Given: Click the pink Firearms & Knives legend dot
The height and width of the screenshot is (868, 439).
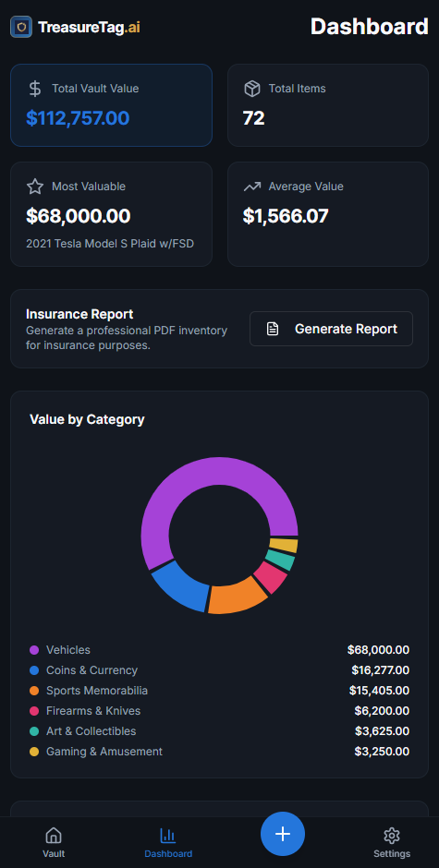Looking at the screenshot, I should 34,711.
